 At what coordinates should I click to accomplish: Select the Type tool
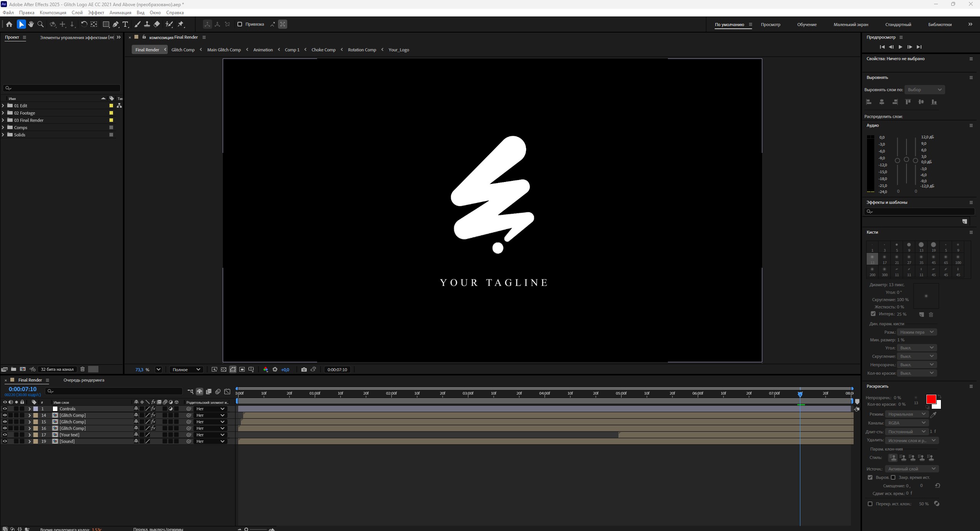click(x=125, y=24)
